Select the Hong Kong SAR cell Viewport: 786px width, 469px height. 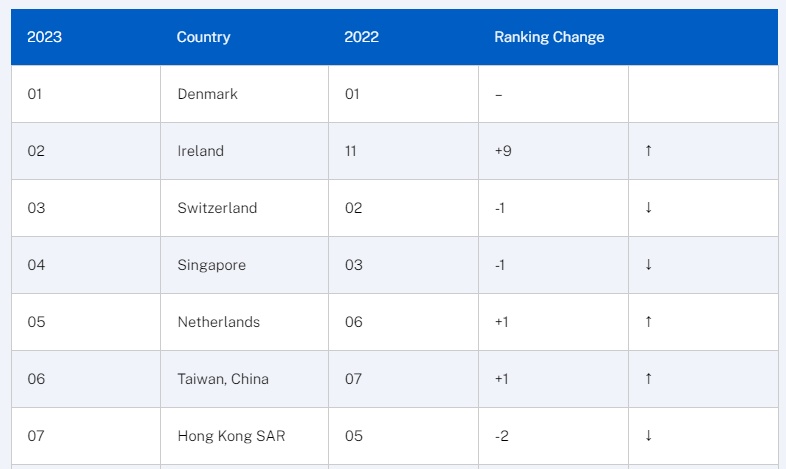224,436
